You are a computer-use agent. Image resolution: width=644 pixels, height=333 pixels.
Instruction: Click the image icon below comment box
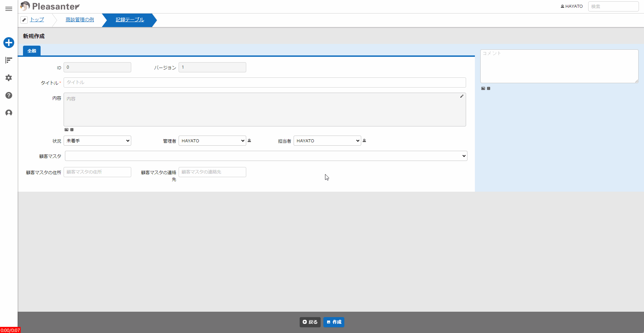483,88
